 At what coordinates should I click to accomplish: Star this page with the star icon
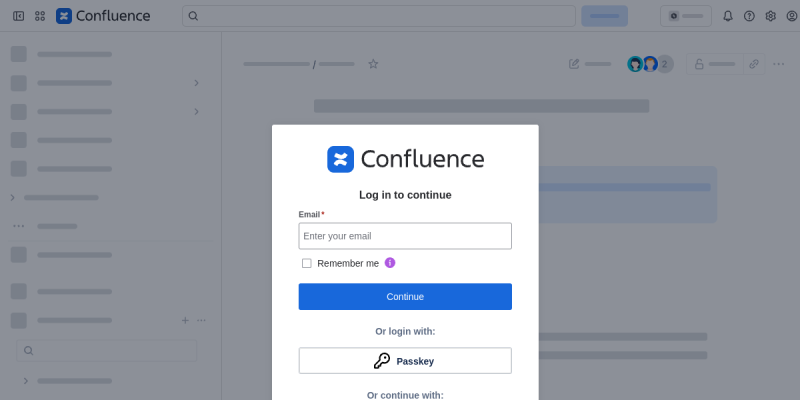coord(373,64)
